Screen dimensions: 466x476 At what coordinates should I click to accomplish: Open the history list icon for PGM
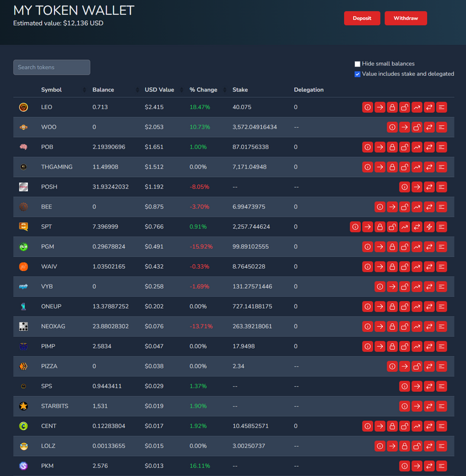tap(441, 247)
